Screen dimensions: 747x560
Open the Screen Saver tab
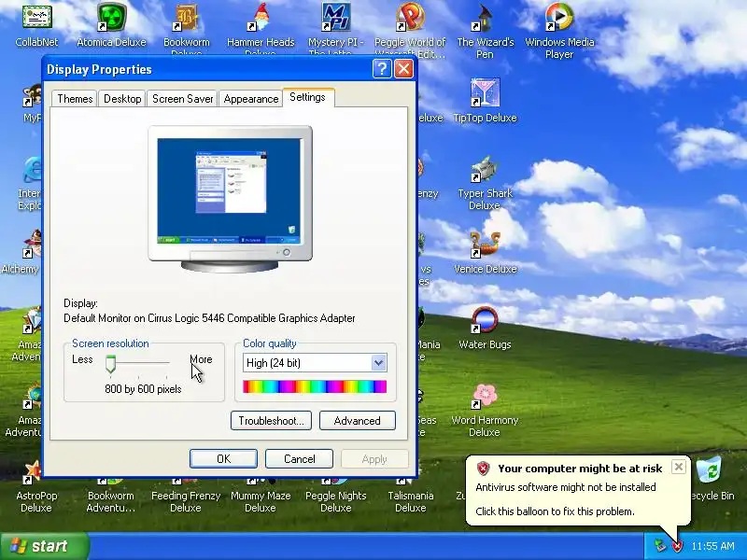tap(182, 99)
